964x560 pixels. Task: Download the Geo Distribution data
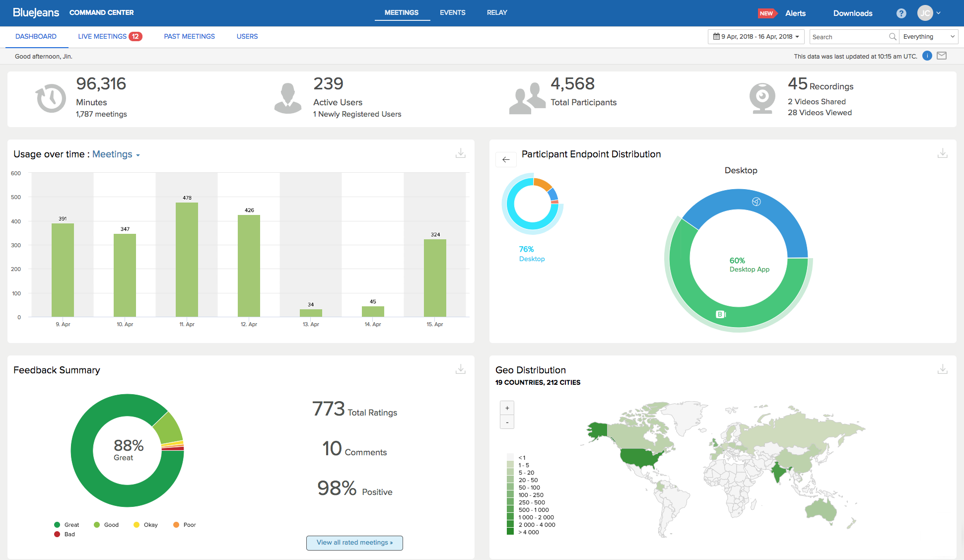pos(943,369)
